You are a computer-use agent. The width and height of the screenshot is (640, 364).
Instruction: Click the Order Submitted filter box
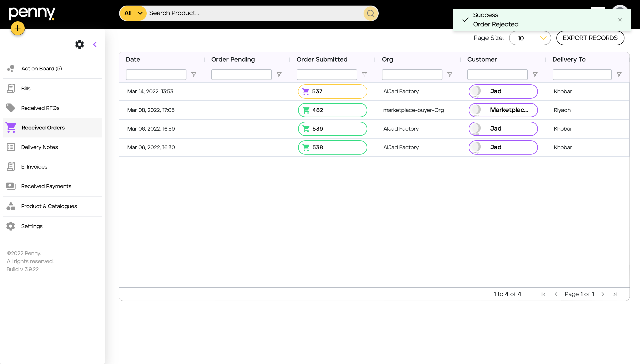327,74
